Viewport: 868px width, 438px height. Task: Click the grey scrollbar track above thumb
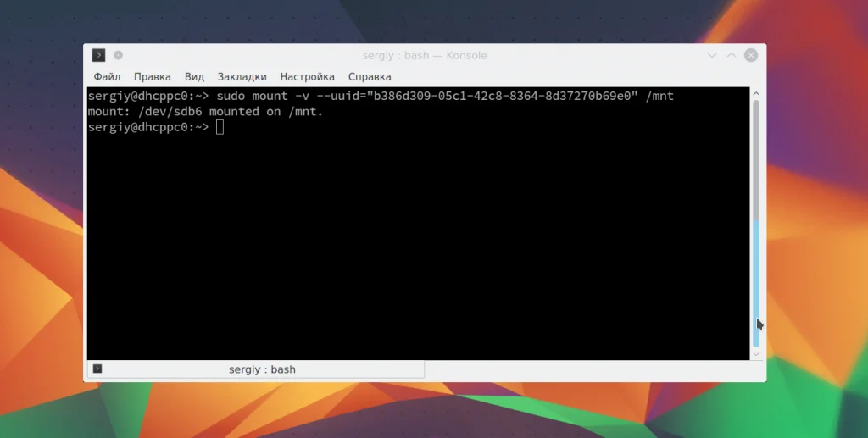pos(756,160)
